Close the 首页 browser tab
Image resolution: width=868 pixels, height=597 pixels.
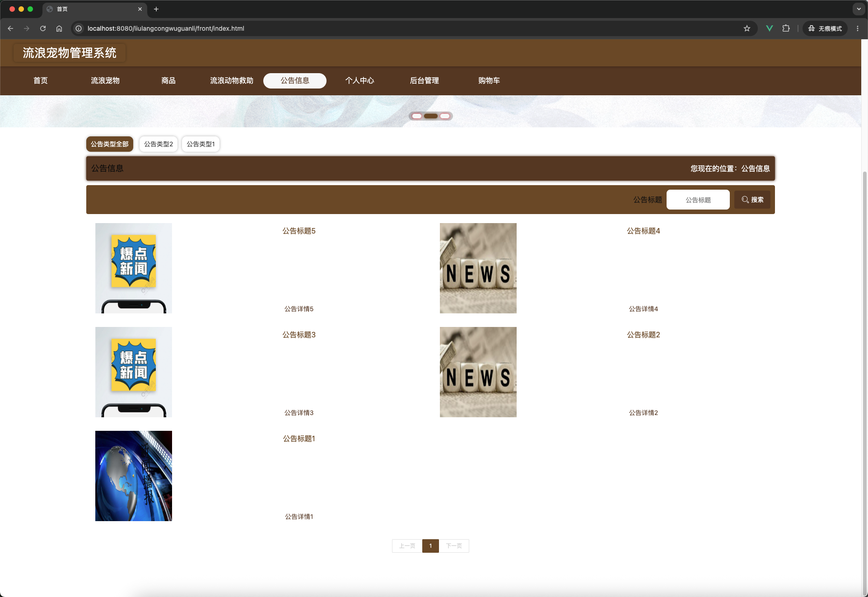(x=140, y=9)
